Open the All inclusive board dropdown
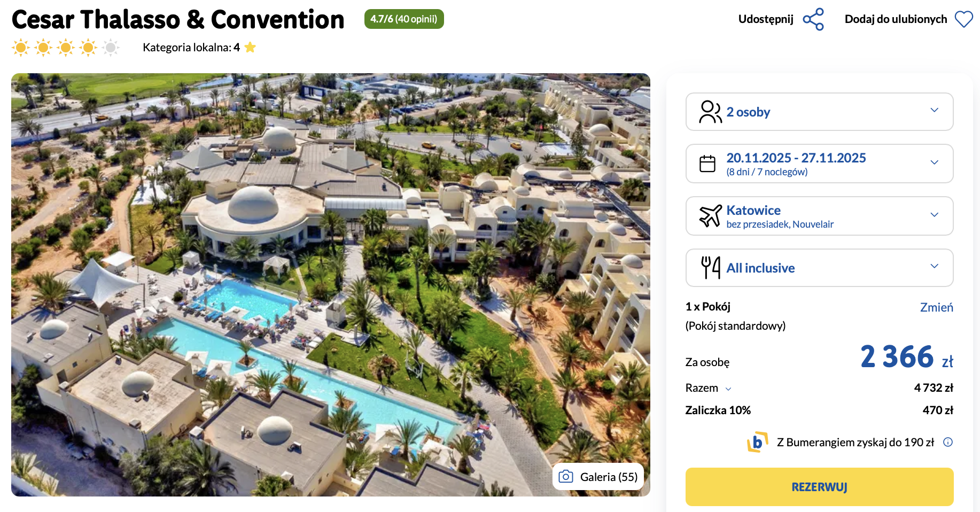The width and height of the screenshot is (980, 512). pos(935,266)
